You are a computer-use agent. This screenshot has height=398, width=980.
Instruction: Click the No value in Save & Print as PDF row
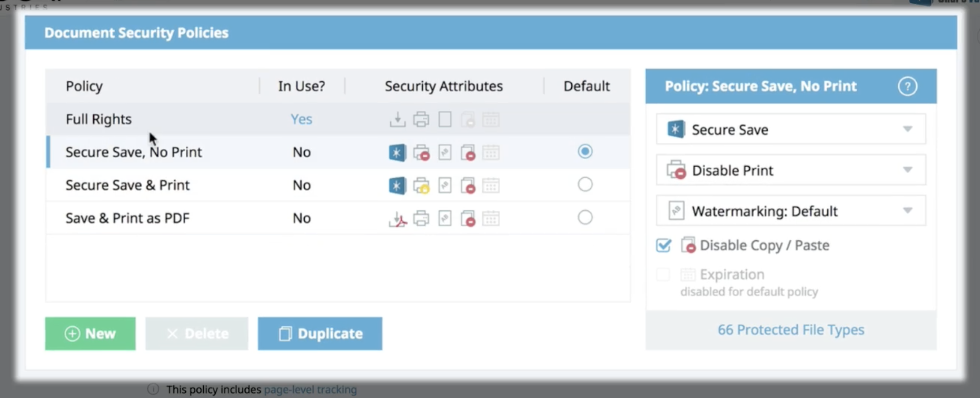(302, 219)
